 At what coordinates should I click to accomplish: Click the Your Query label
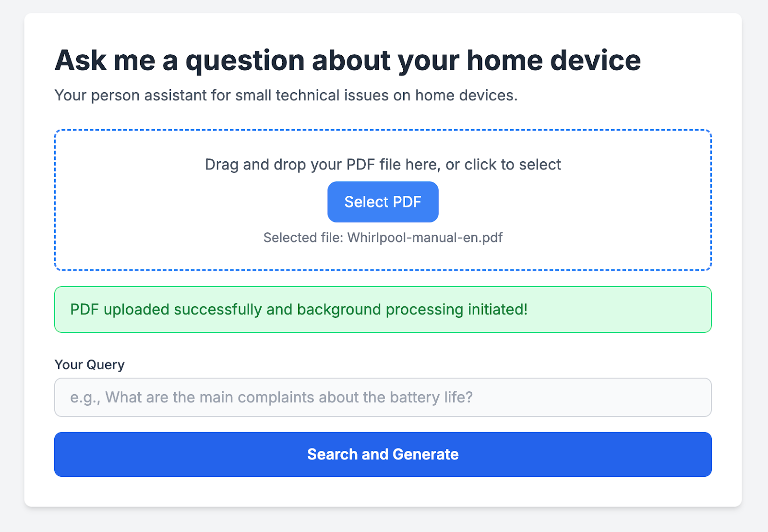tap(90, 365)
